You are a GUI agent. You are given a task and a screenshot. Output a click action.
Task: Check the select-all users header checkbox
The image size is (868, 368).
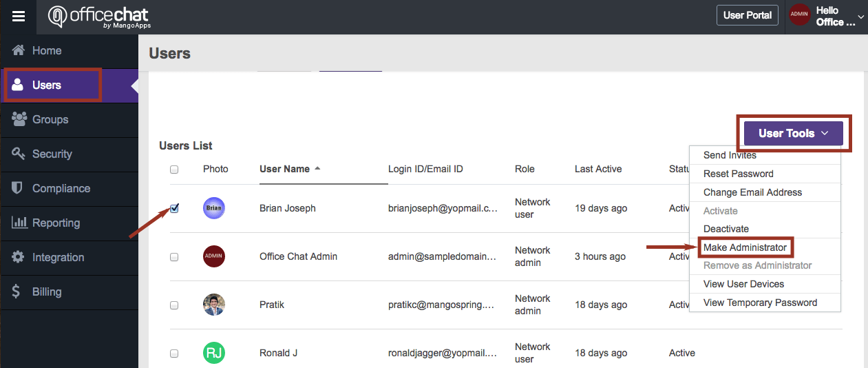[174, 169]
